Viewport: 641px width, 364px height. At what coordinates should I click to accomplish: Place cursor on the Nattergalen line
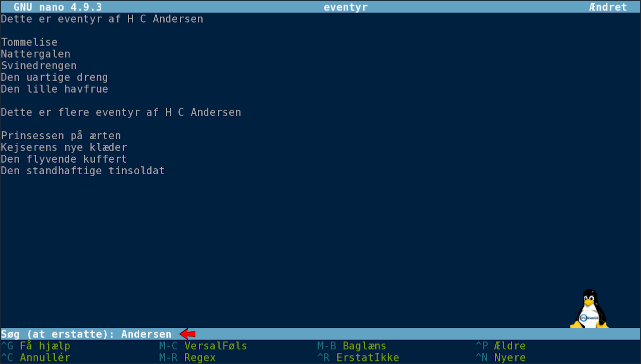click(x=36, y=54)
